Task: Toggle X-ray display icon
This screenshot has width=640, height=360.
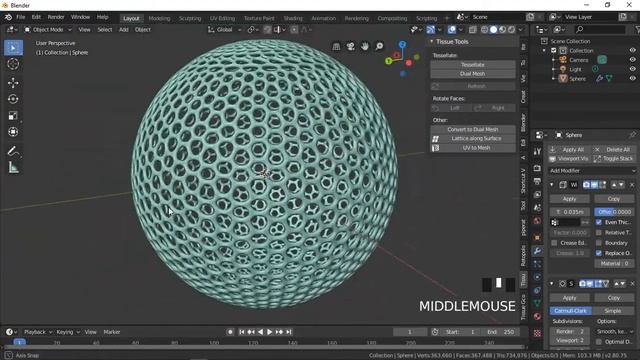Action: pyautogui.click(x=473, y=30)
